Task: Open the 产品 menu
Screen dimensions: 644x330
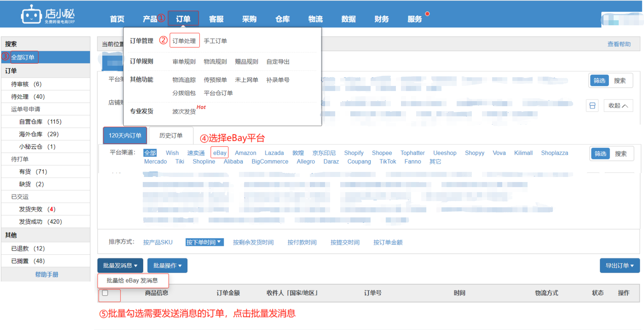Action: pos(150,19)
